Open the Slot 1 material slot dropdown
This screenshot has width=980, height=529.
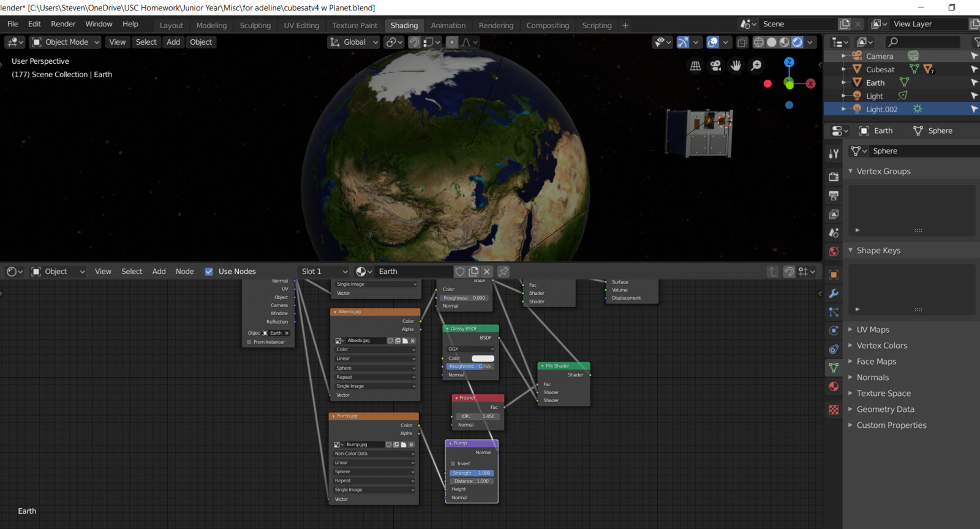[325, 272]
